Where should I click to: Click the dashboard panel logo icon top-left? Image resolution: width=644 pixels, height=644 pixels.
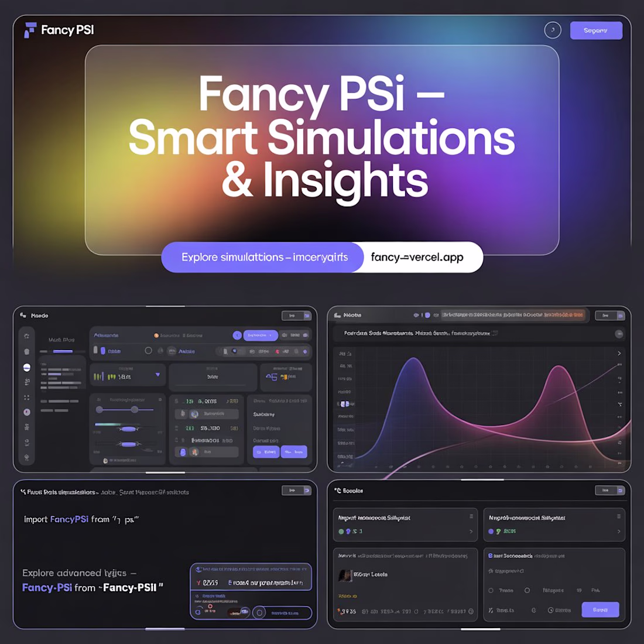23,315
